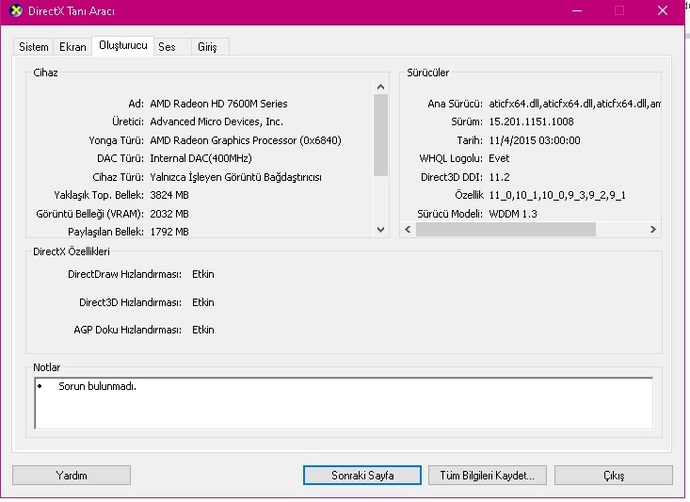
Task: Click driver version 15.201.1151.1008
Action: pyautogui.click(x=531, y=122)
